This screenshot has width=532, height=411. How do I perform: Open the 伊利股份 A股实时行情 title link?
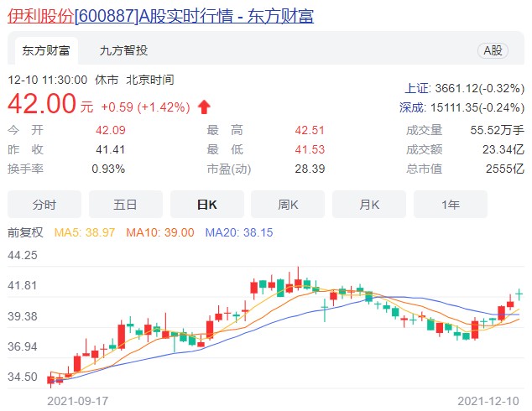160,16
